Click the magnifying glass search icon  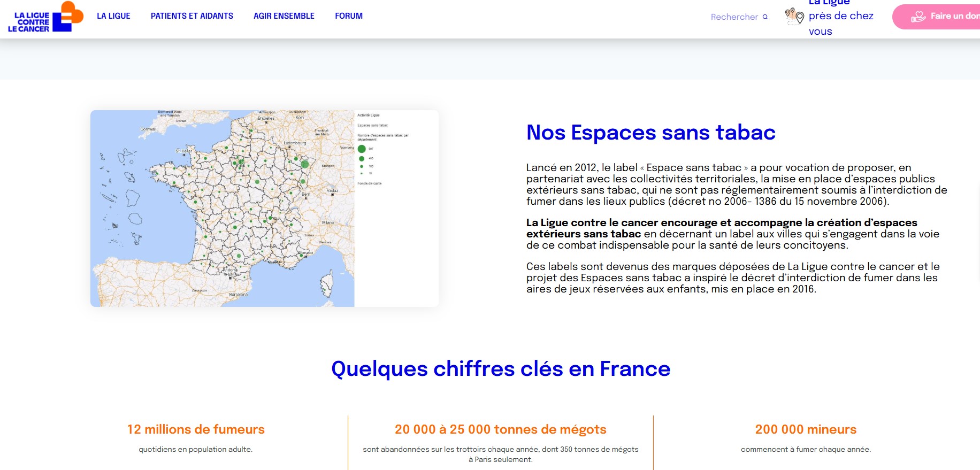coord(765,17)
